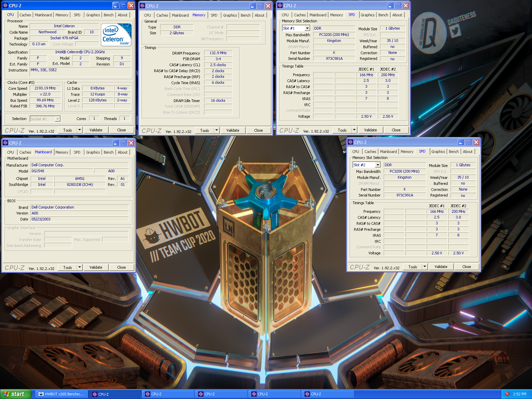Click the Intel Celeron inside logo

click(x=116, y=35)
